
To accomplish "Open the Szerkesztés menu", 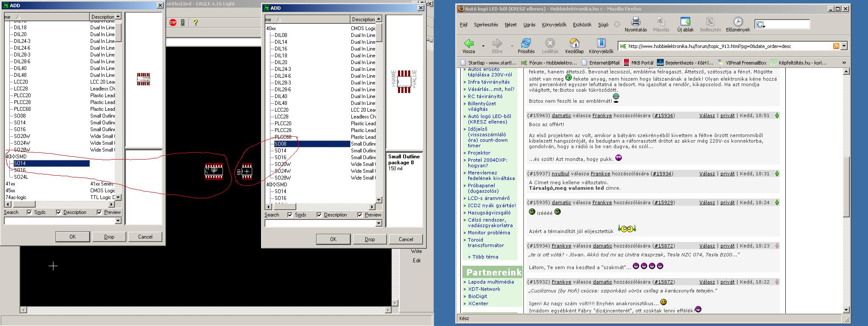I will tap(486, 25).
